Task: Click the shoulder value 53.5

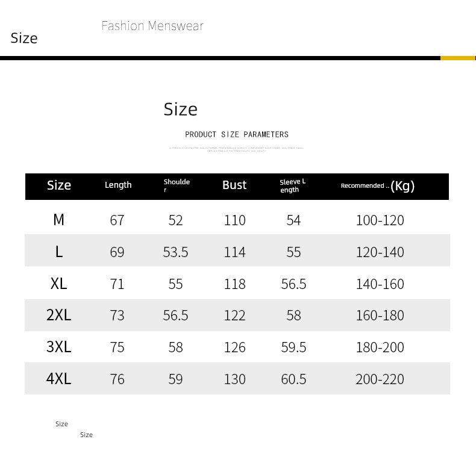Action: click(175, 252)
